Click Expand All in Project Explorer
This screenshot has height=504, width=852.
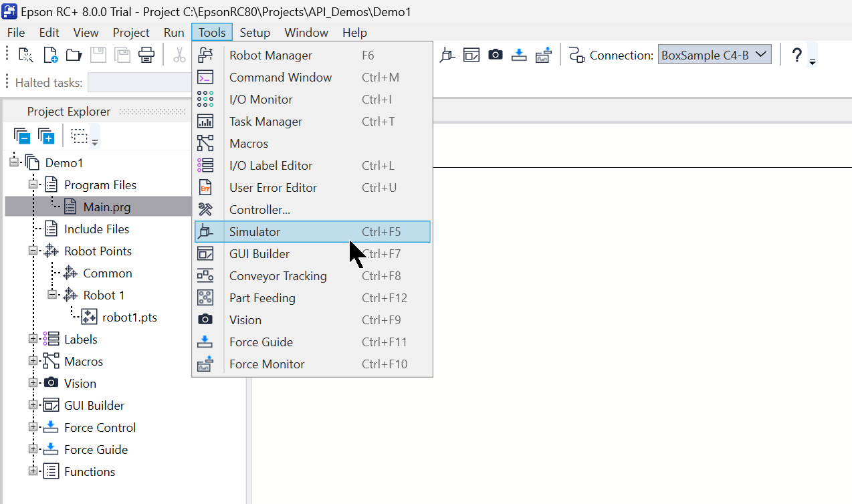46,136
